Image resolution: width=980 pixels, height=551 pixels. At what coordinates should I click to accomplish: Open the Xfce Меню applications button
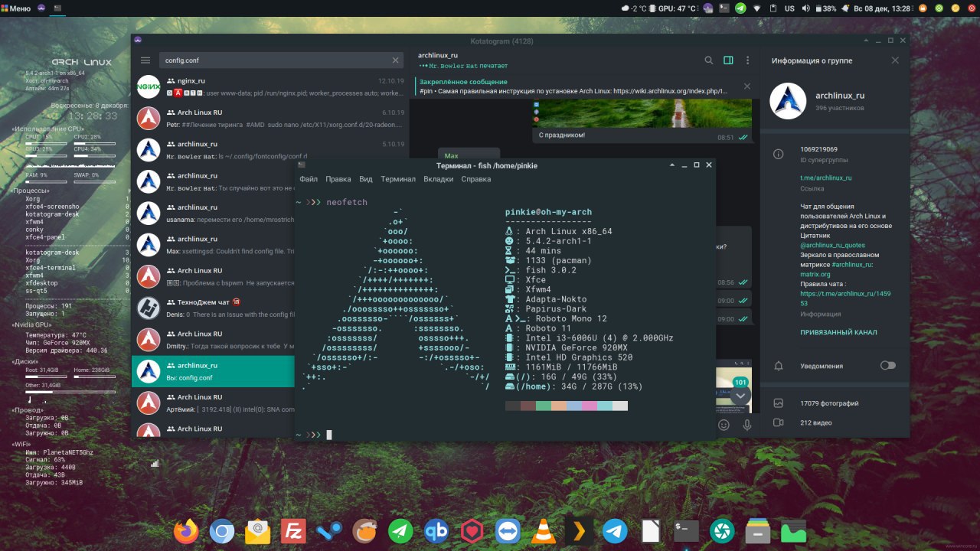pyautogui.click(x=15, y=8)
